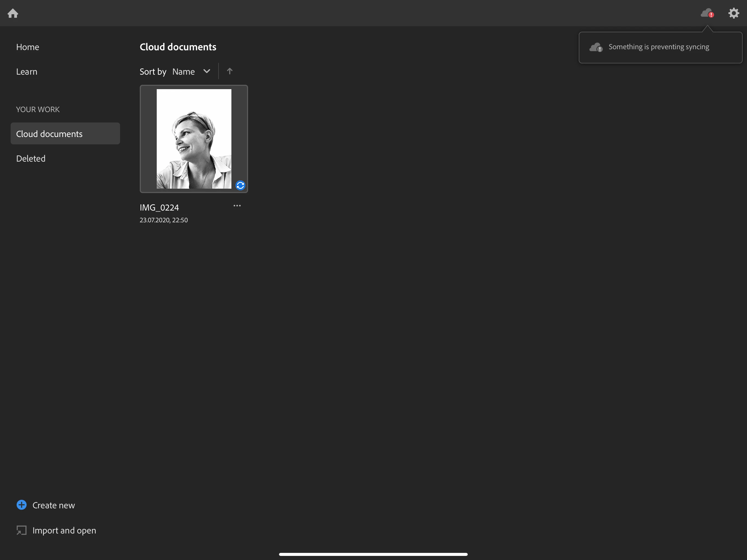Click Something is preventing syncing message
The image size is (747, 560).
coord(659,47)
